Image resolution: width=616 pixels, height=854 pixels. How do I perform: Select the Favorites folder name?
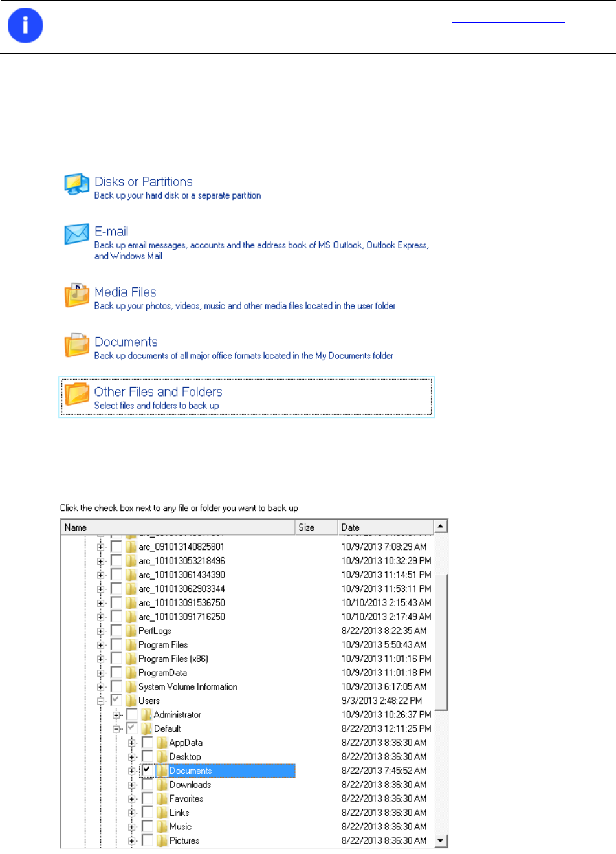(186, 799)
